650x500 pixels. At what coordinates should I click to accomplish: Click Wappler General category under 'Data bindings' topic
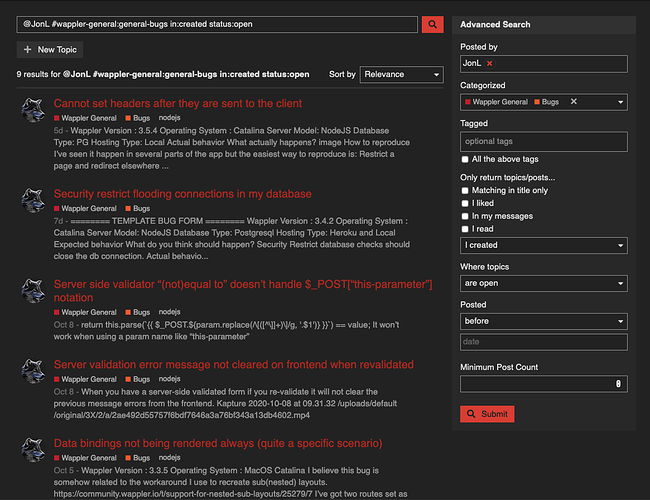(85, 458)
